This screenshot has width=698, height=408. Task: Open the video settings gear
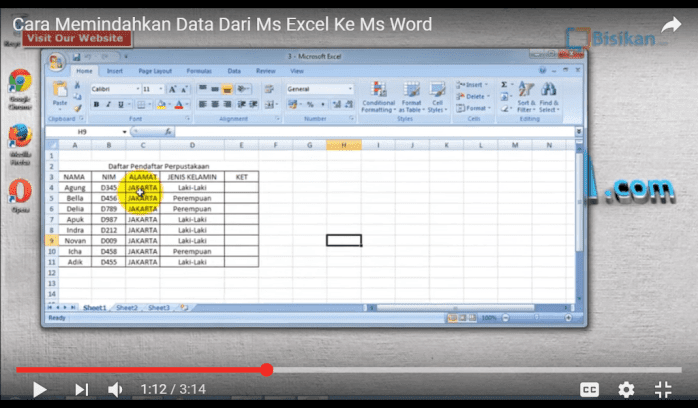pyautogui.click(x=626, y=389)
